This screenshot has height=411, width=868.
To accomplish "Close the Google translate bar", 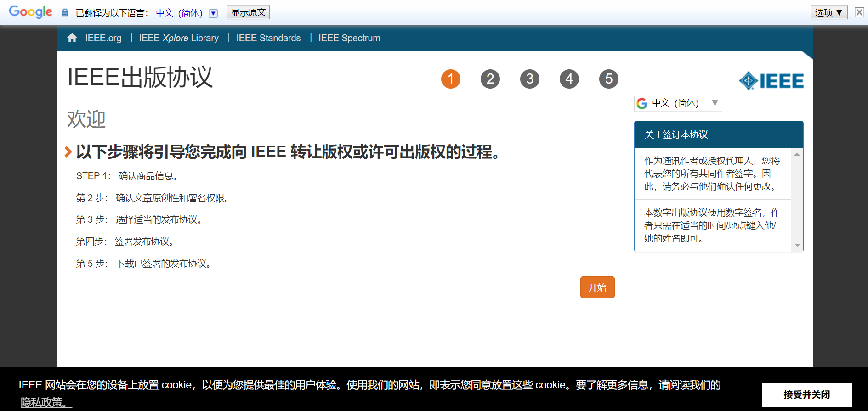I will pos(859,12).
